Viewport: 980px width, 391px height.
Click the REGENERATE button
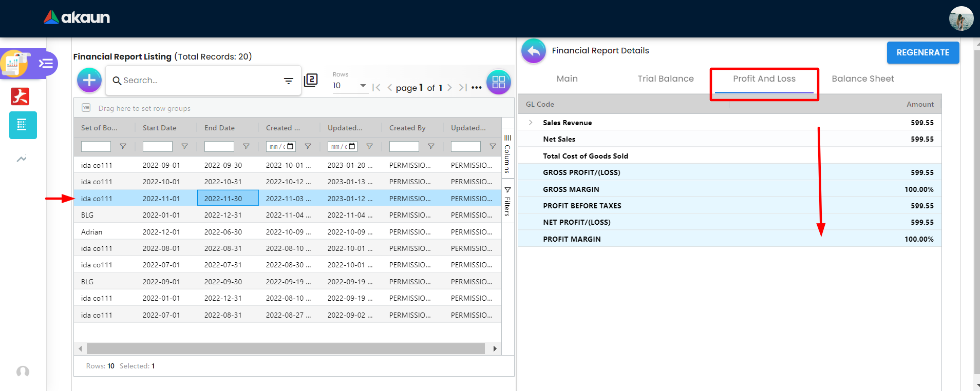(x=922, y=52)
